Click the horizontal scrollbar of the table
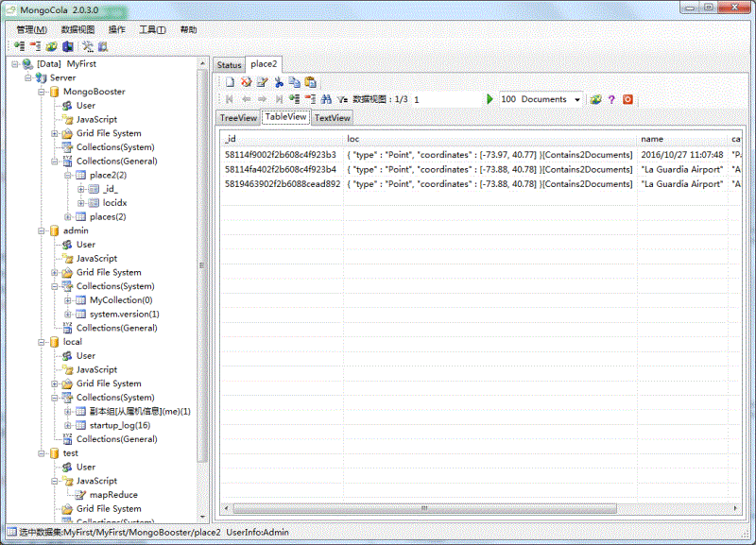This screenshot has width=756, height=545. [x=424, y=508]
